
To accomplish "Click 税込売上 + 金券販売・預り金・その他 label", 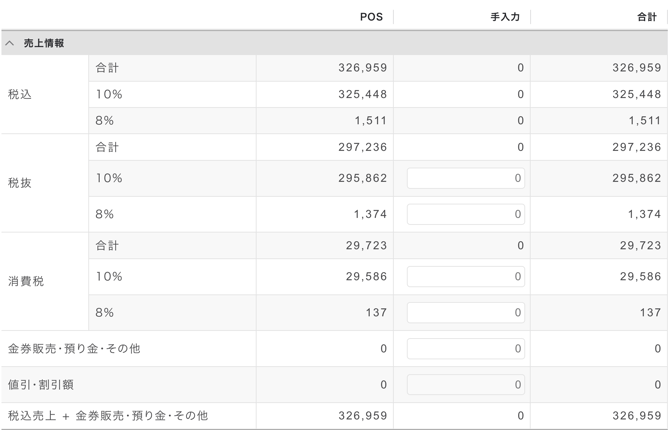I will pyautogui.click(x=108, y=415).
